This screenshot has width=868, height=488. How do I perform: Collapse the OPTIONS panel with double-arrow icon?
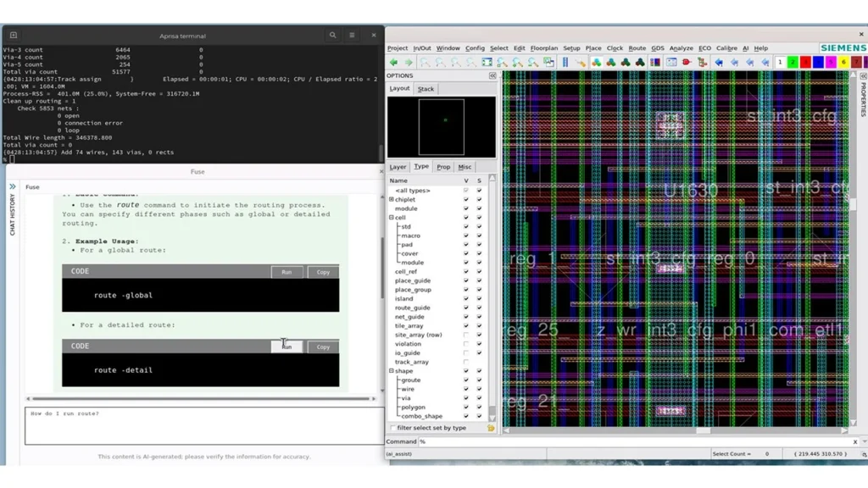pyautogui.click(x=492, y=75)
